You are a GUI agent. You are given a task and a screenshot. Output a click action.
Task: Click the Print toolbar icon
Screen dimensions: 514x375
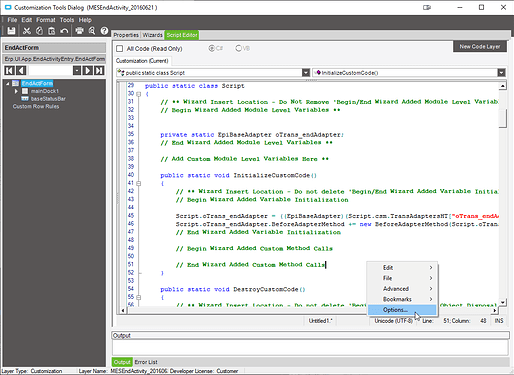pos(79,31)
